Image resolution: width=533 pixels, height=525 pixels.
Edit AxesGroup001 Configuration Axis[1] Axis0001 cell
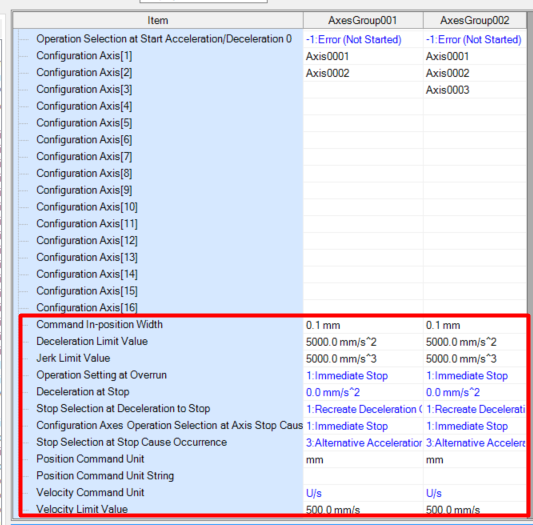tap(363, 56)
